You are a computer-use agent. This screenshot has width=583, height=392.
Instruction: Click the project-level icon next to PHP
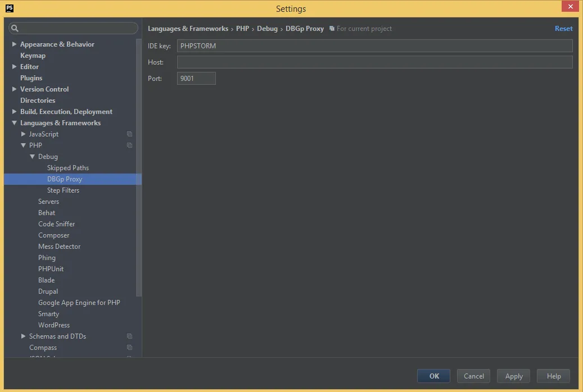129,145
